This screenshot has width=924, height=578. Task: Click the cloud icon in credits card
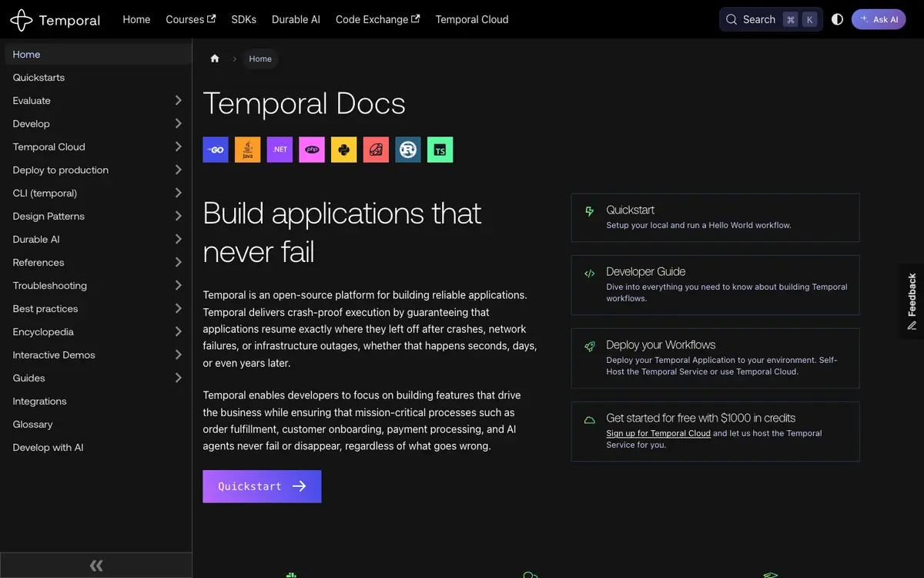pos(590,420)
